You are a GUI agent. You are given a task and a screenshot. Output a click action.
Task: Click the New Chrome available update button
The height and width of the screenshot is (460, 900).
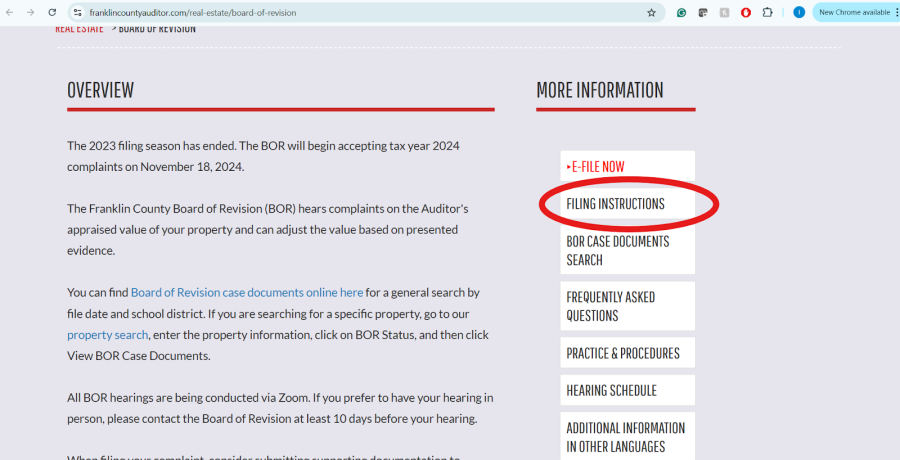[x=854, y=12]
